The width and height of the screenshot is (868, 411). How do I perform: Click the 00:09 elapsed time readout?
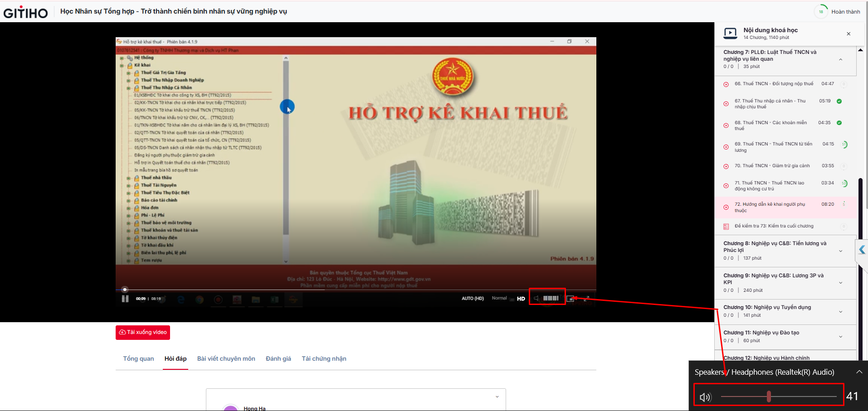pyautogui.click(x=141, y=299)
